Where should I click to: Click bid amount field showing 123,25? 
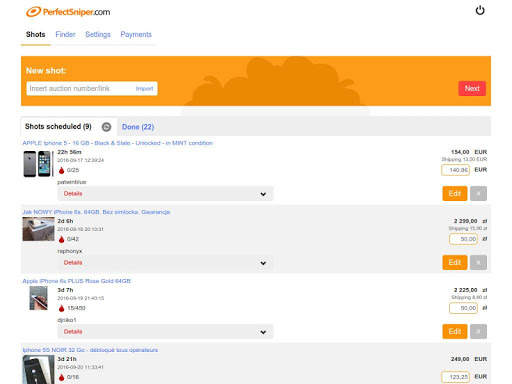(x=455, y=377)
